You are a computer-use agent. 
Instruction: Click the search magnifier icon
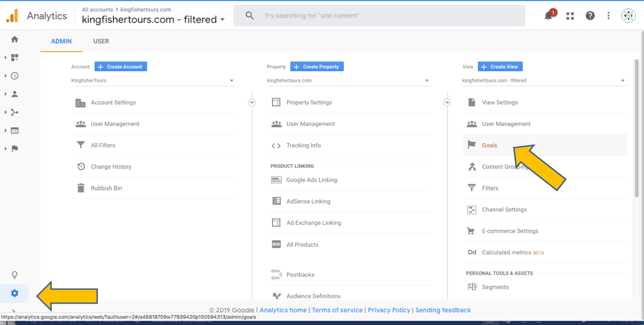(250, 15)
